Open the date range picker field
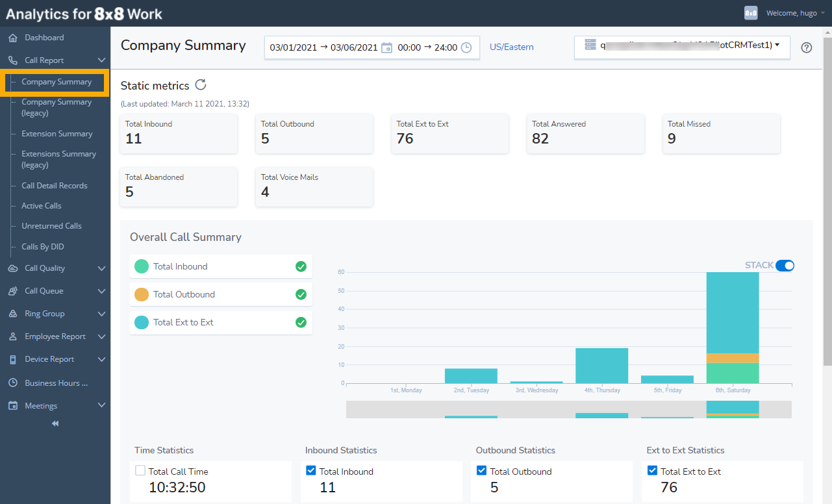 click(x=323, y=47)
